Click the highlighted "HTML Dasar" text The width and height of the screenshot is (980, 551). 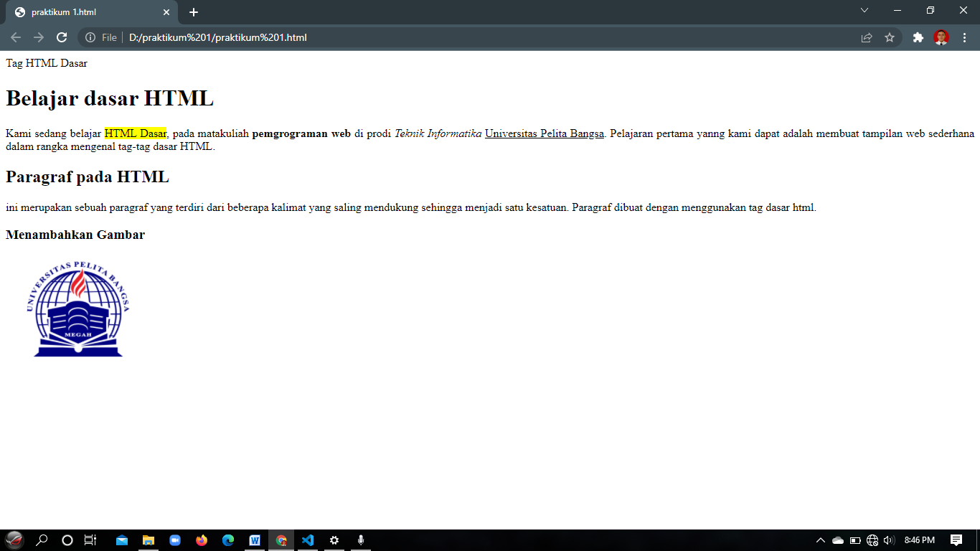(136, 133)
